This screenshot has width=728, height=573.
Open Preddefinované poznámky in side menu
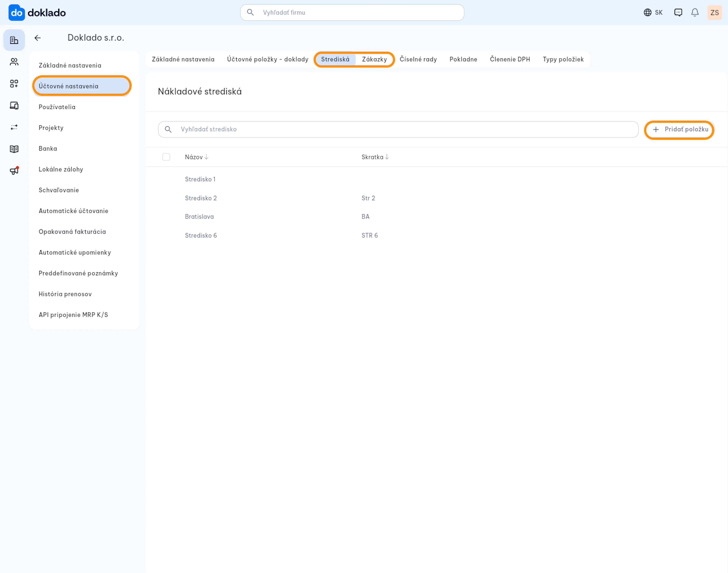(82, 274)
